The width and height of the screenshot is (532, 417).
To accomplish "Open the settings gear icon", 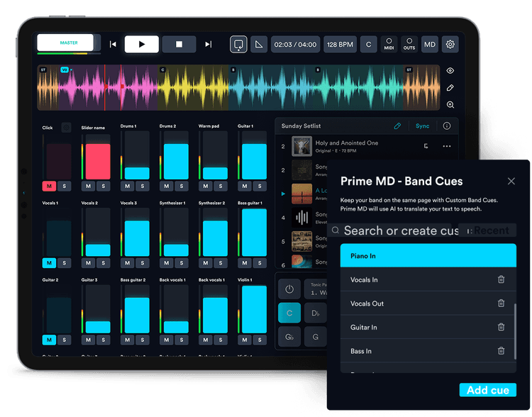I will pyautogui.click(x=450, y=44).
